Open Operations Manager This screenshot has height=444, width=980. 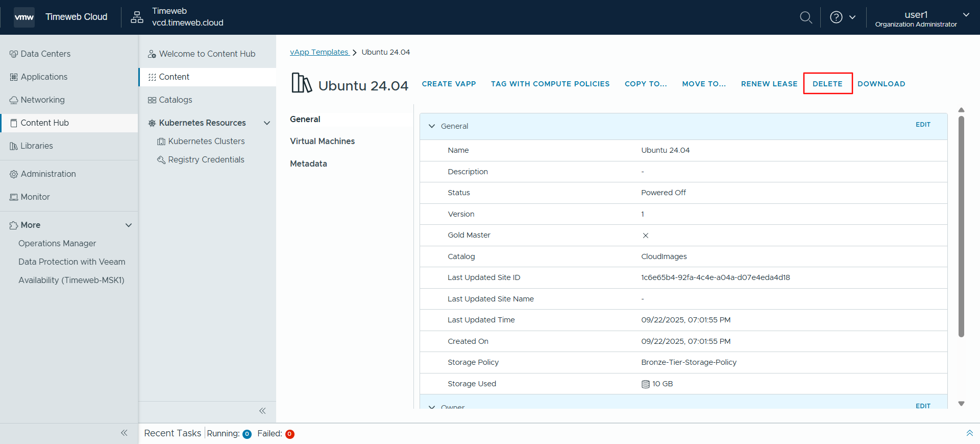57,244
